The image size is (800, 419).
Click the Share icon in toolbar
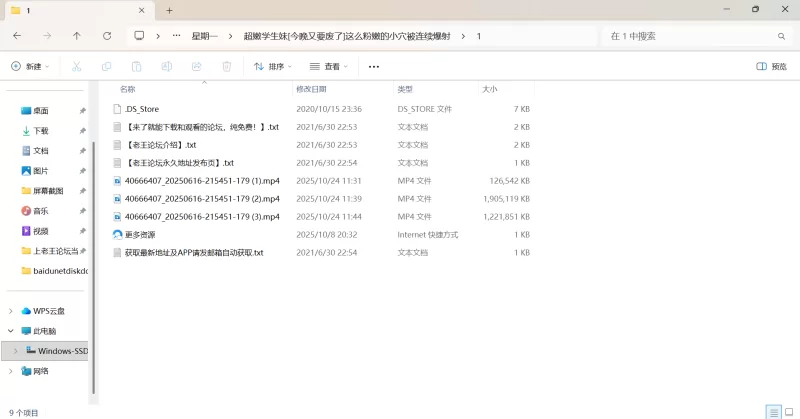197,67
